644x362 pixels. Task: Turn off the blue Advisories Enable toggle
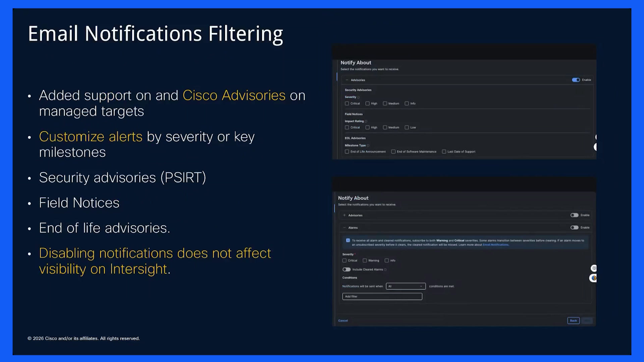[x=576, y=80]
